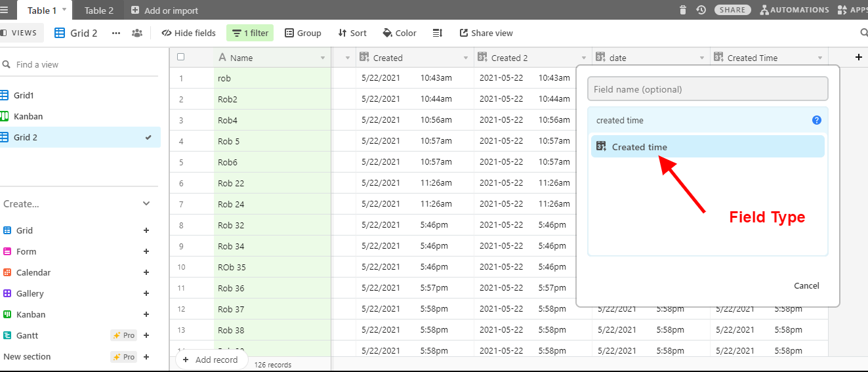The width and height of the screenshot is (868, 372).
Task: Select the Kanban view in sidebar
Action: (28, 116)
